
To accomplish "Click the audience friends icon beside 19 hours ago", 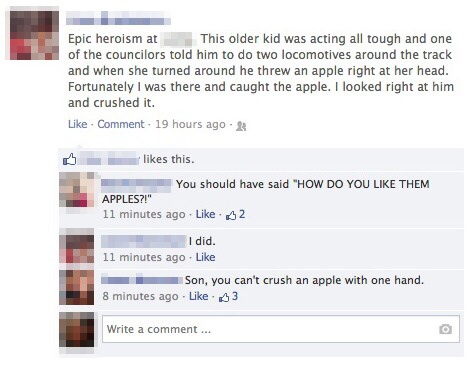I will pyautogui.click(x=241, y=126).
